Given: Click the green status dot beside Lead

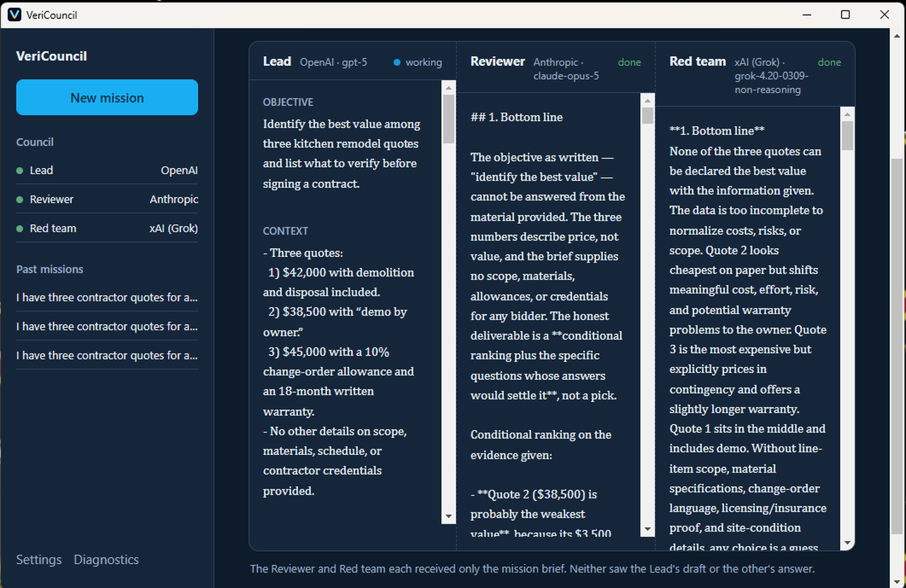Looking at the screenshot, I should pos(20,171).
